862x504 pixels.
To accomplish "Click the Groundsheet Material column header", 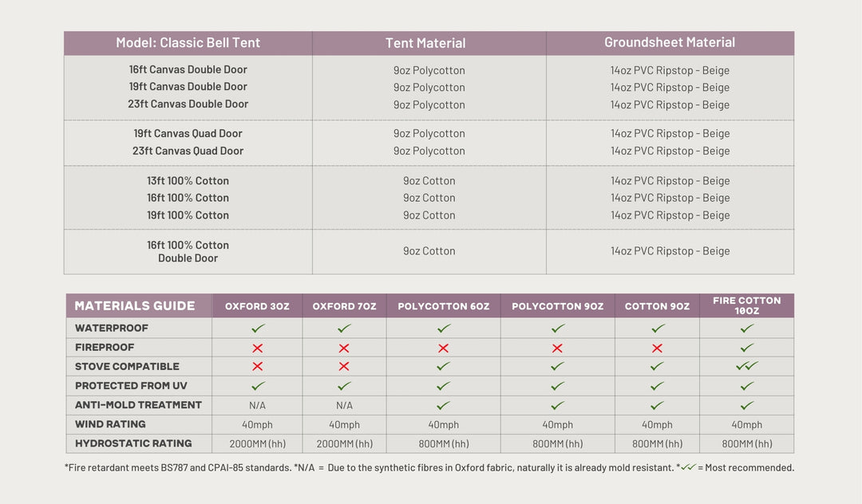I will (x=670, y=42).
